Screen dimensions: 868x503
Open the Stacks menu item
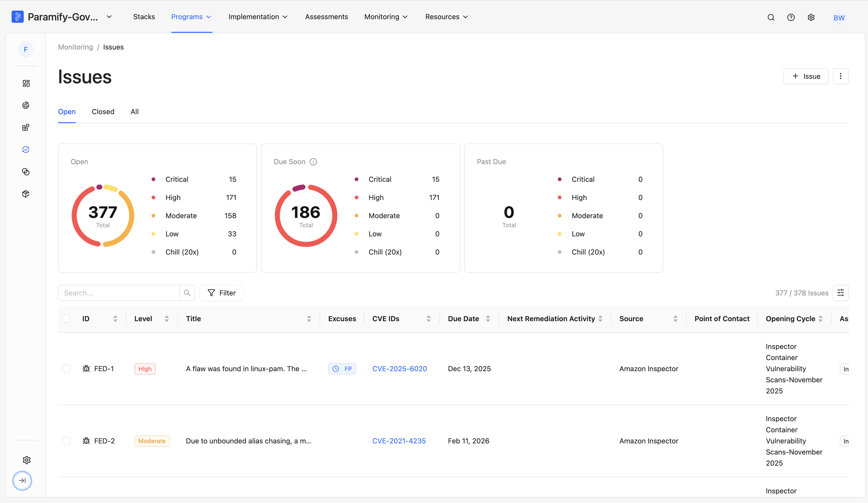pyautogui.click(x=144, y=17)
